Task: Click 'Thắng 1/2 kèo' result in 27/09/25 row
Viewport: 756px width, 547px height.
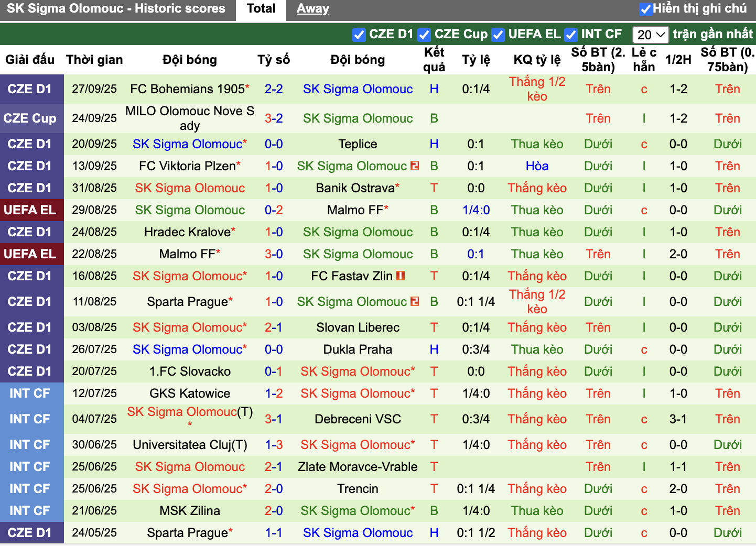Action: (x=537, y=89)
